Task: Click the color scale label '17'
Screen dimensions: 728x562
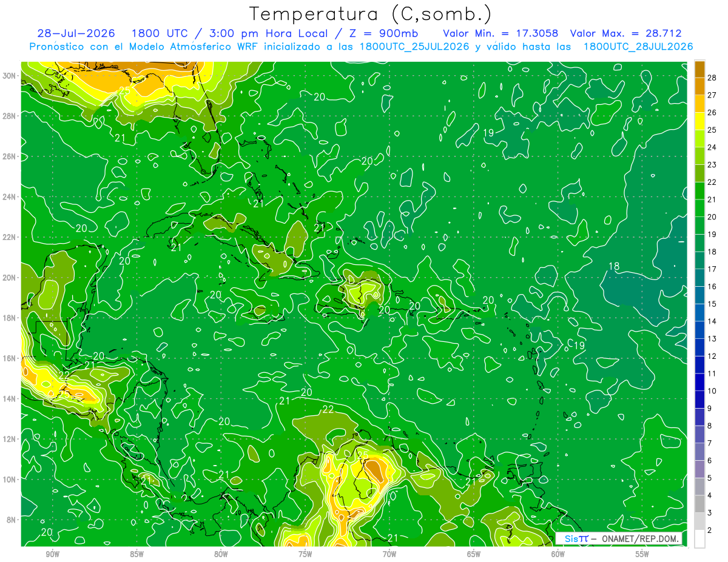Action: [712, 269]
